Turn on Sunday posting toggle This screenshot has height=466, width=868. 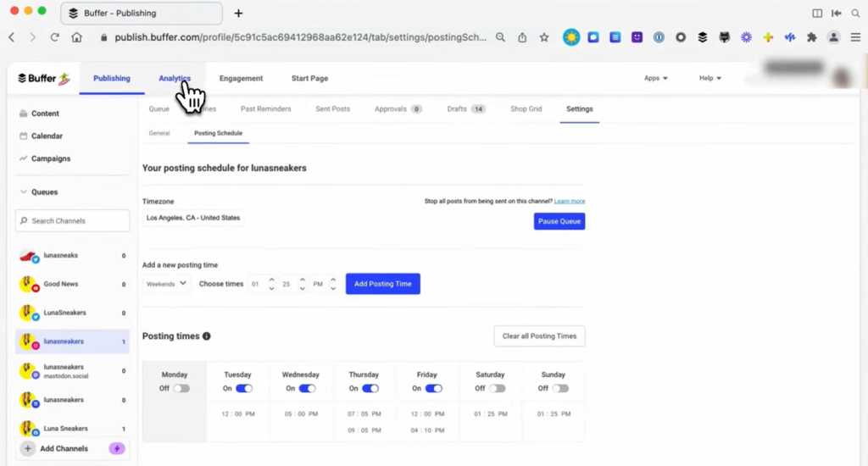click(560, 389)
